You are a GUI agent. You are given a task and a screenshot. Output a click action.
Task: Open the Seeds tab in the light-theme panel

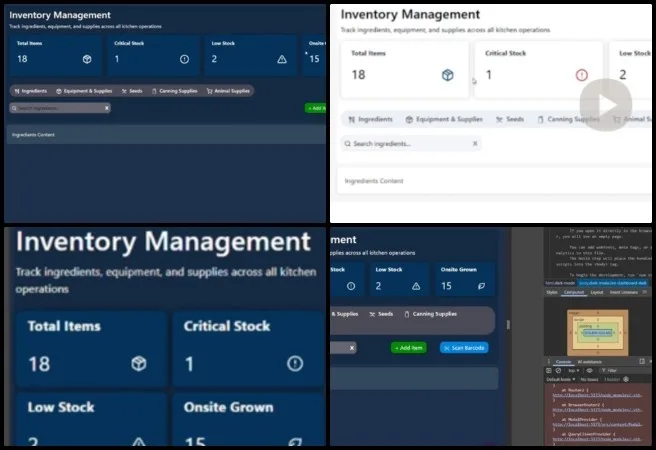click(x=508, y=119)
